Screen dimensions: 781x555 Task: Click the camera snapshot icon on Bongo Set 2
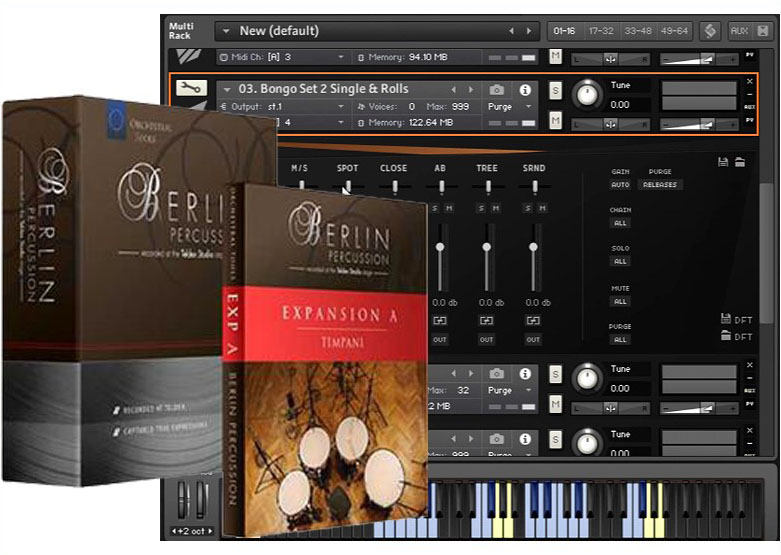click(x=497, y=90)
